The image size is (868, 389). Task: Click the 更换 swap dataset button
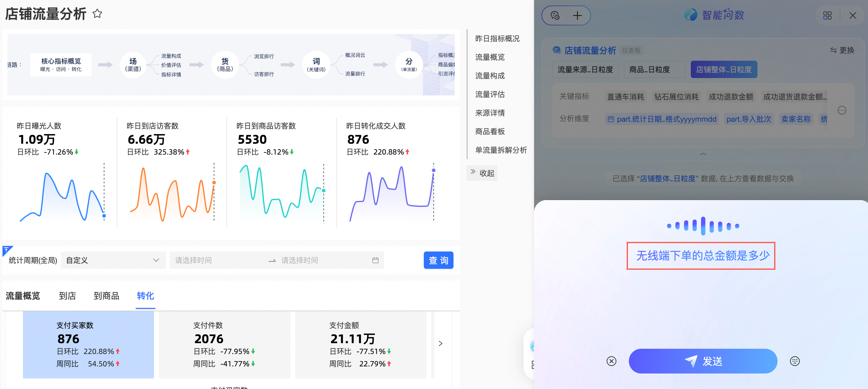pyautogui.click(x=842, y=50)
